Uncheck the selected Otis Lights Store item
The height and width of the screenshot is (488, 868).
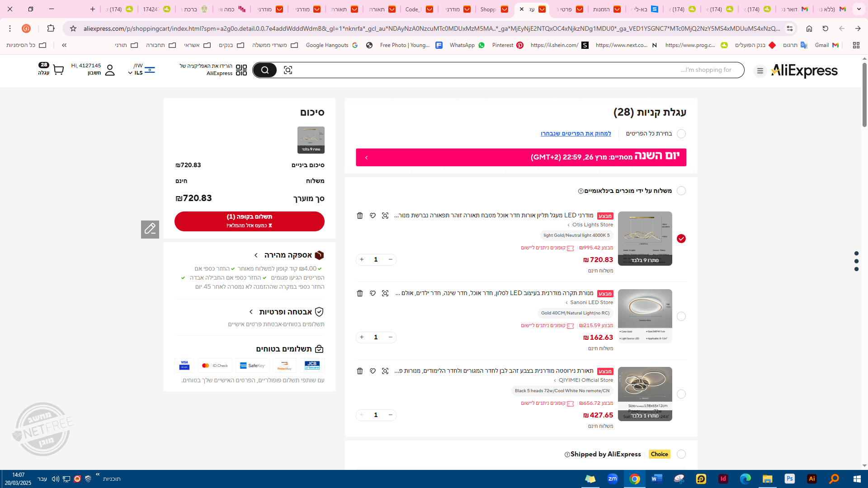coord(681,239)
